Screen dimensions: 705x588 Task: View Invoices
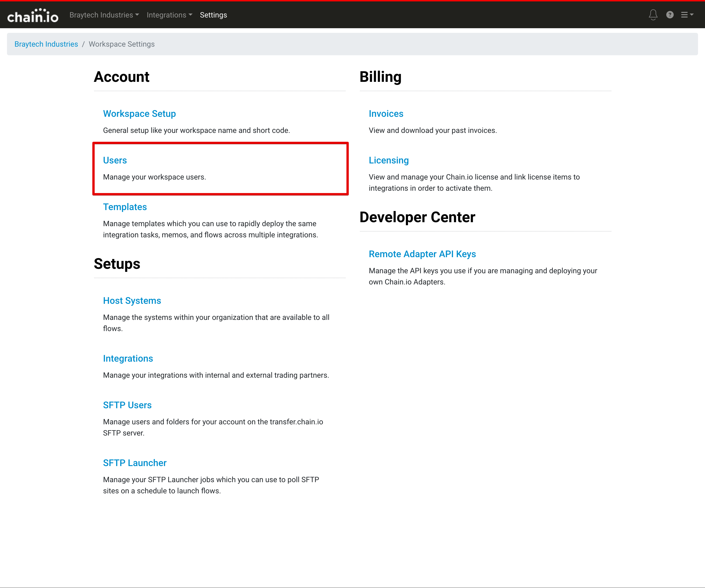(386, 114)
